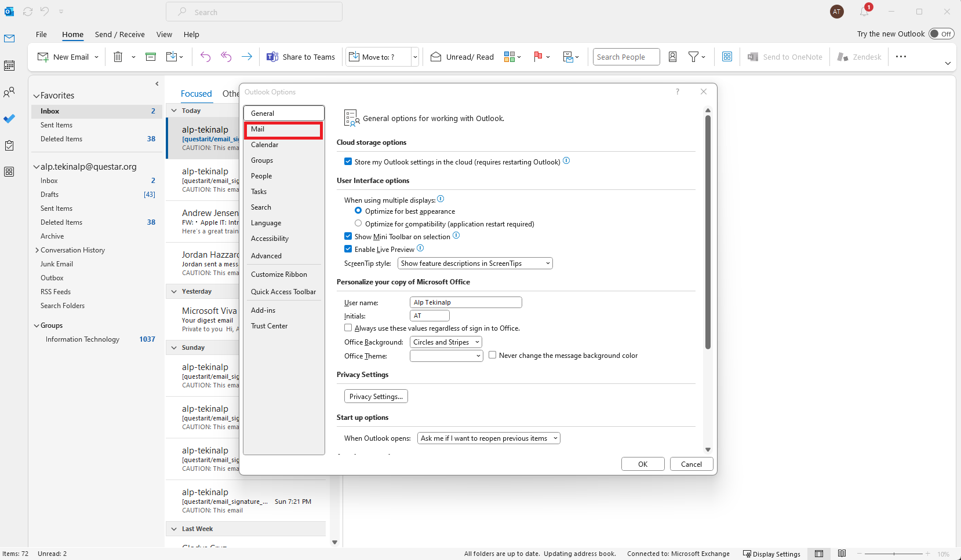Open Office Theme dropdown
This screenshot has height=560, width=961.
(x=446, y=356)
